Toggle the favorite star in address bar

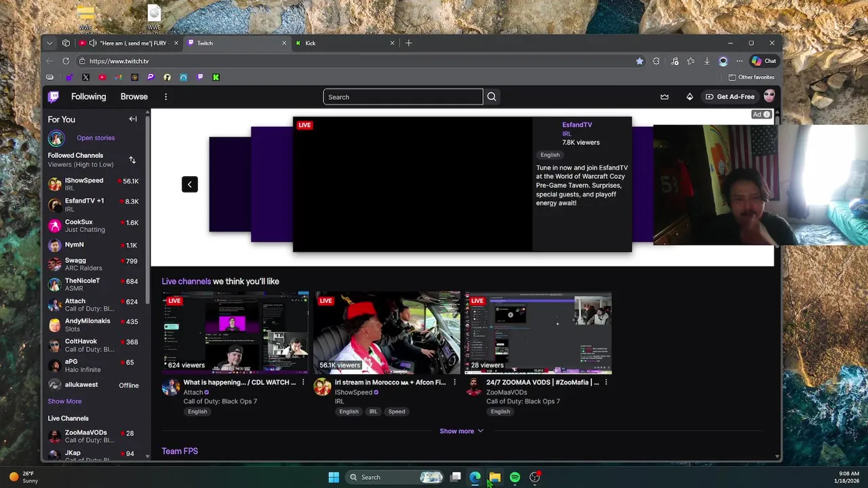(639, 61)
